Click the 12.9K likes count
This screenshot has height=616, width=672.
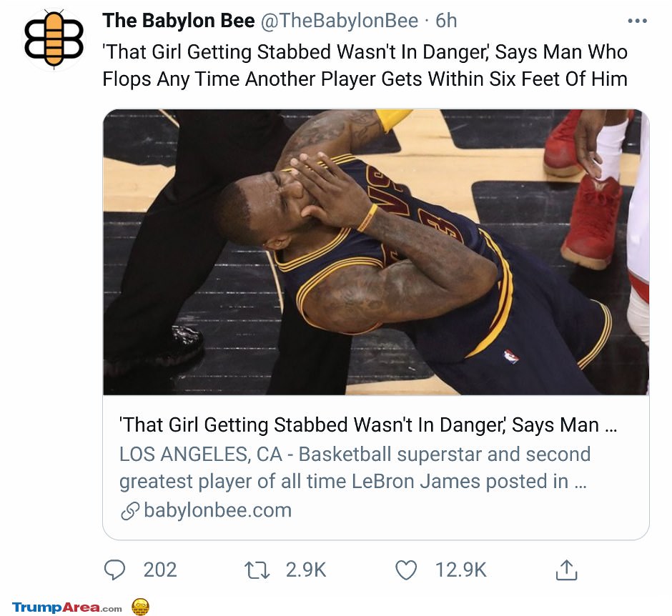460,570
